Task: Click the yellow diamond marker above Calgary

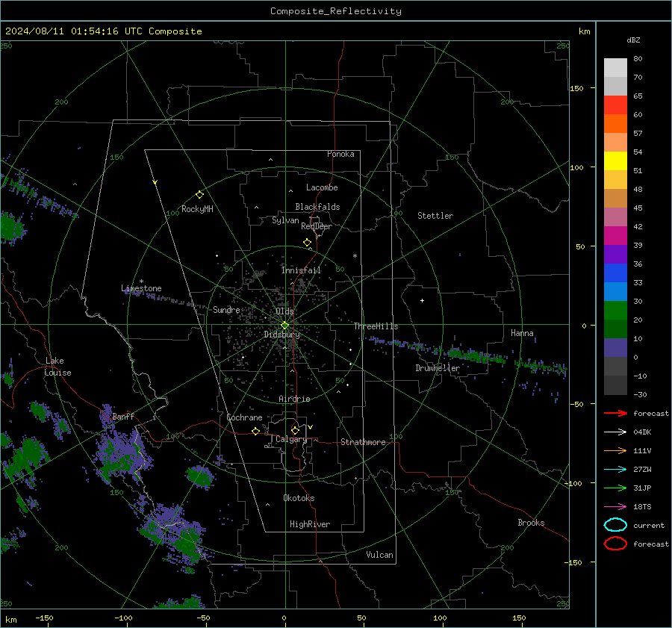Action: pyautogui.click(x=295, y=430)
